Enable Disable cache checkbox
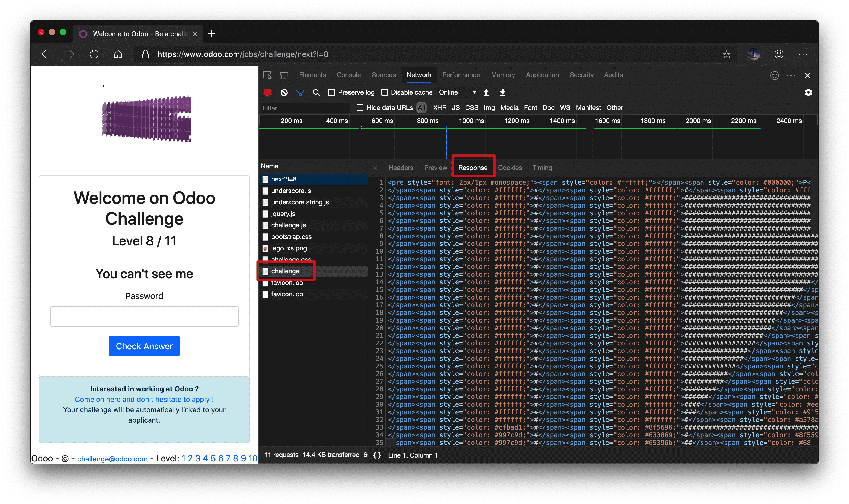 pyautogui.click(x=384, y=92)
